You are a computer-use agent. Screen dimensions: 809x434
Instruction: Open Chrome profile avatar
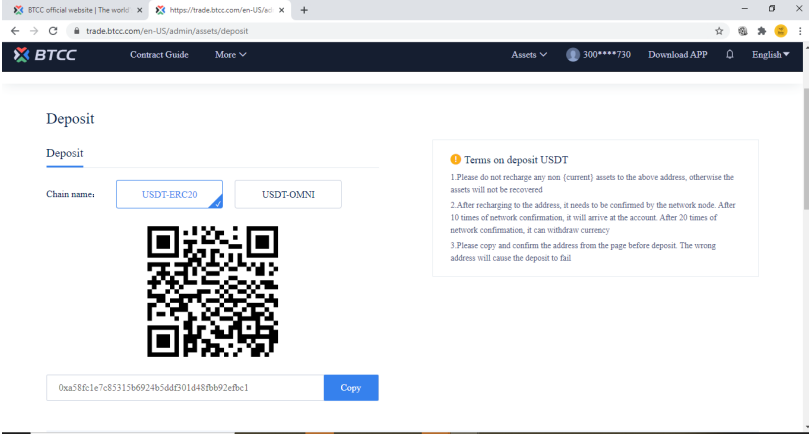781,31
